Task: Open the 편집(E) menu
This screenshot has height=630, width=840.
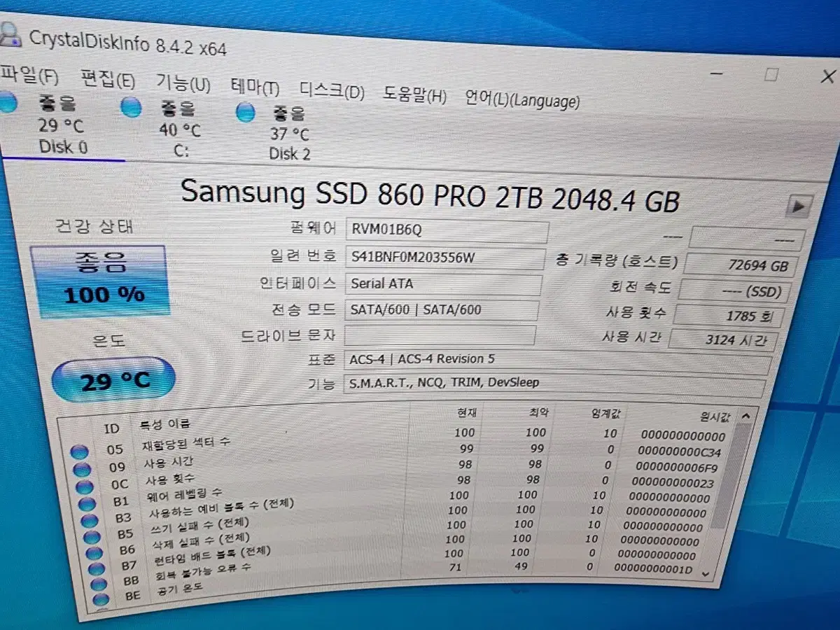Action: [107, 79]
